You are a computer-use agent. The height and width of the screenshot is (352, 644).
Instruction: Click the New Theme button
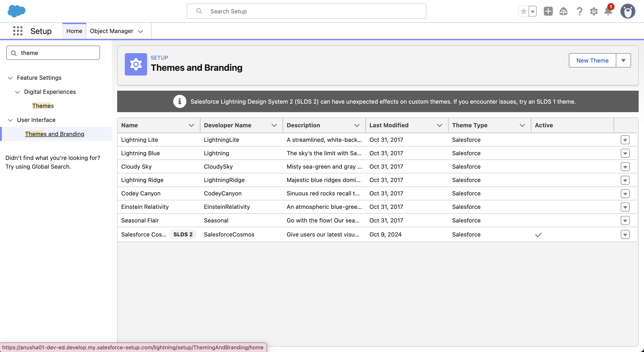tap(592, 60)
